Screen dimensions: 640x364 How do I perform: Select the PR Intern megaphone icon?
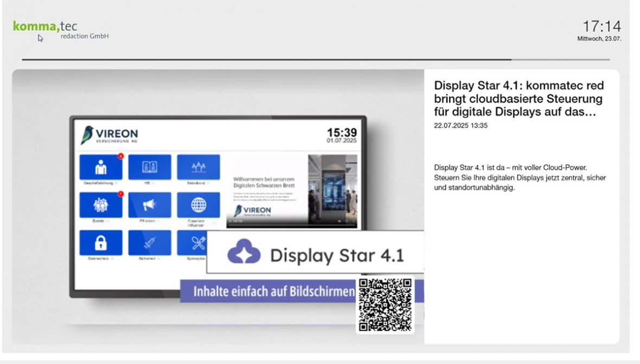[x=151, y=203]
